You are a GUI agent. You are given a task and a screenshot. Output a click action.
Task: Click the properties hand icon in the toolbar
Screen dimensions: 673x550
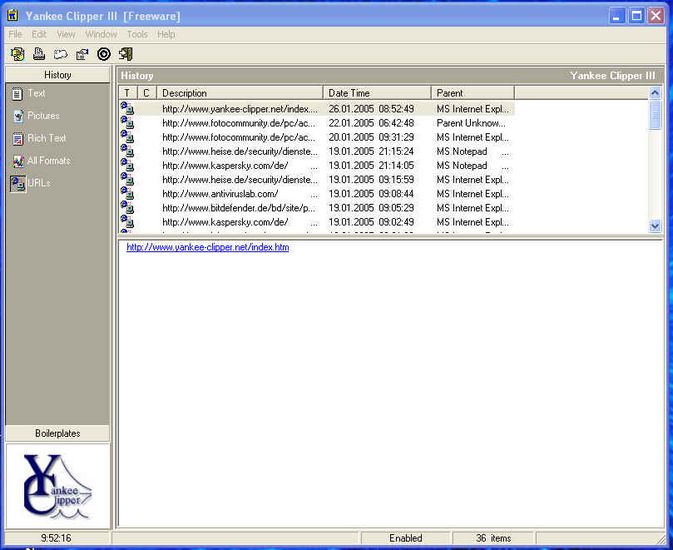(82, 54)
